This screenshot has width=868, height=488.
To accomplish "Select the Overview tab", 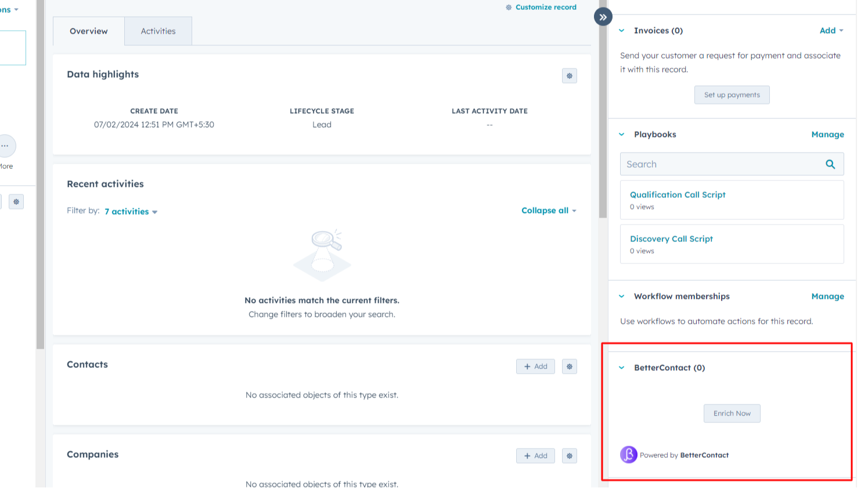I will pos(88,31).
